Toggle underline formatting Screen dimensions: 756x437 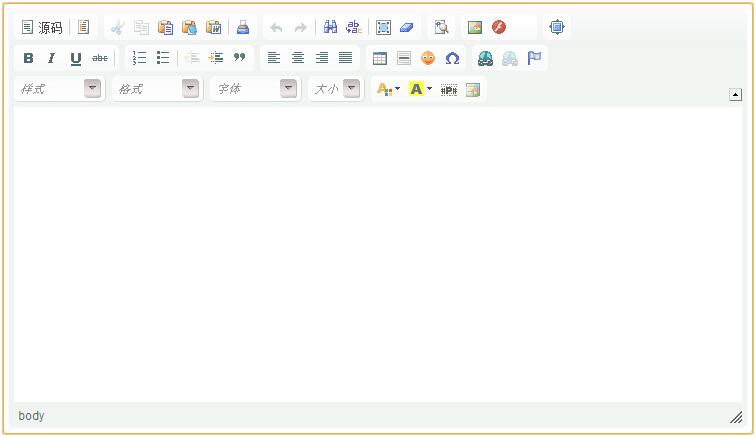[x=76, y=58]
